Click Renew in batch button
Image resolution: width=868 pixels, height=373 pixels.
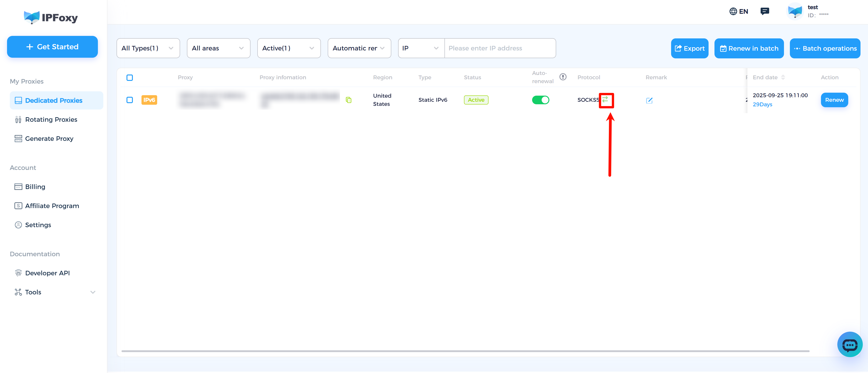point(749,49)
